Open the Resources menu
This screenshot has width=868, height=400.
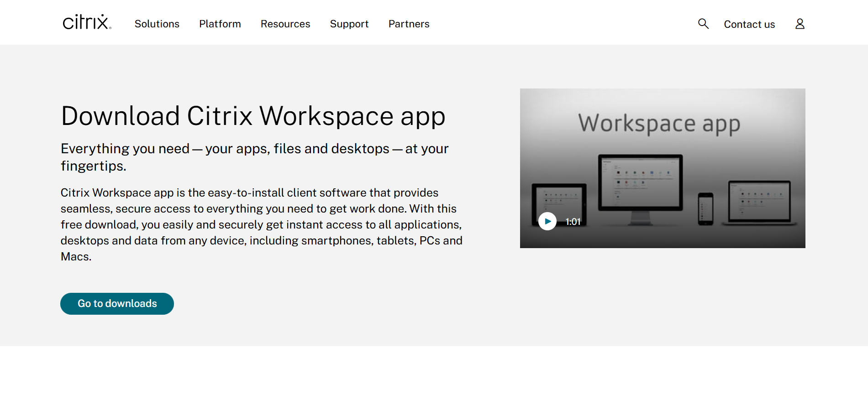[285, 24]
